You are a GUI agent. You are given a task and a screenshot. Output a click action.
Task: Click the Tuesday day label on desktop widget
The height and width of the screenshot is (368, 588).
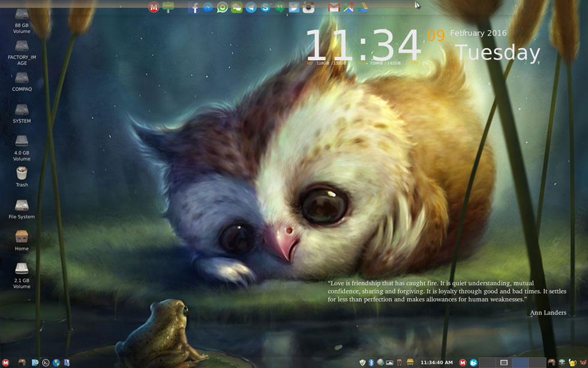497,52
